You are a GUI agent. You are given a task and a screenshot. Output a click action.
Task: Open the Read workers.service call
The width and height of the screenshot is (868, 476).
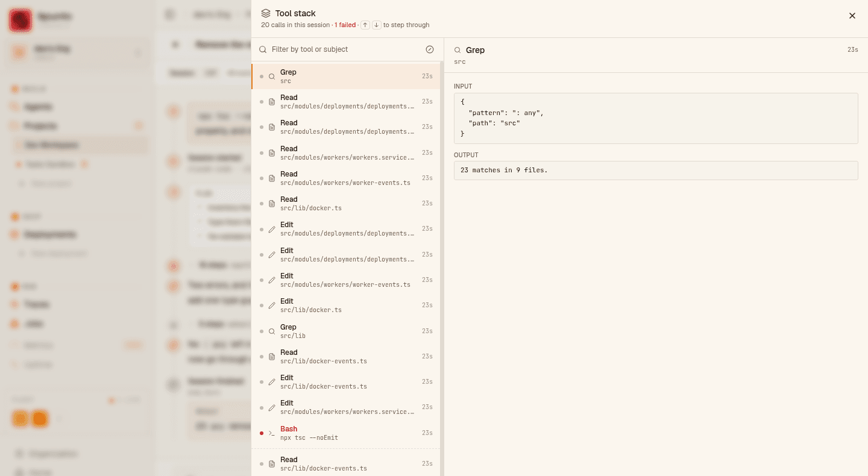click(x=346, y=153)
